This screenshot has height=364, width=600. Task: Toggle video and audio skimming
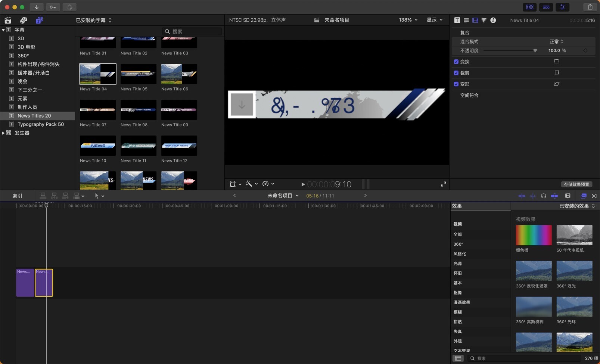[x=522, y=196]
